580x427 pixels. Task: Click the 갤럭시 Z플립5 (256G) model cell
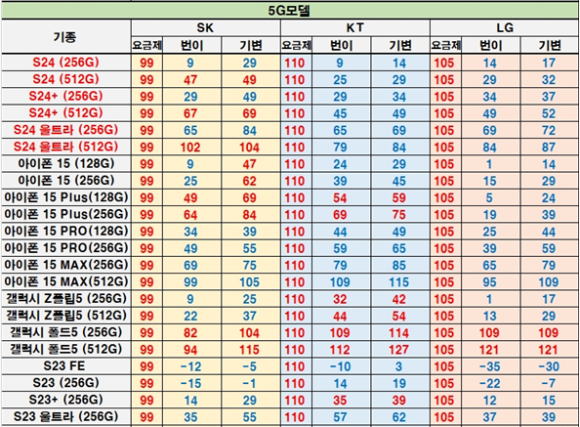pos(66,298)
